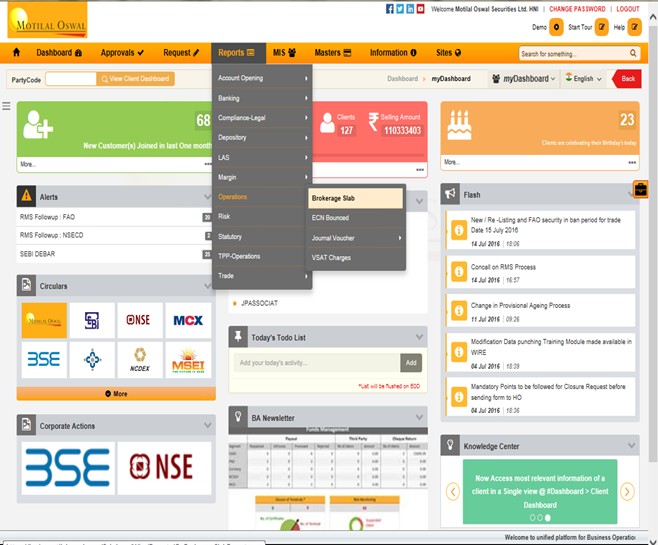Screen dimensions: 658x545
Task: Collapse Today's Todo List panel
Action: [x=419, y=337]
